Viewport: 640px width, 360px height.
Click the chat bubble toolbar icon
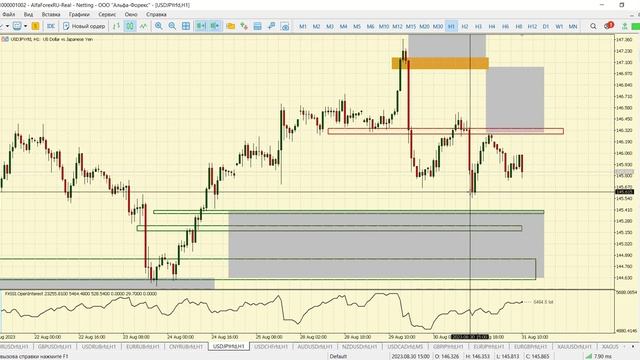tap(17, 26)
